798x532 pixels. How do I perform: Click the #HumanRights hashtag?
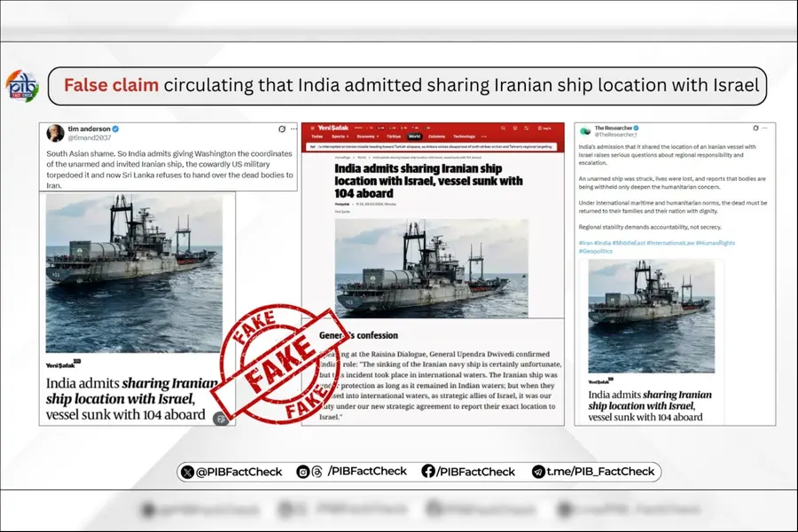point(716,243)
